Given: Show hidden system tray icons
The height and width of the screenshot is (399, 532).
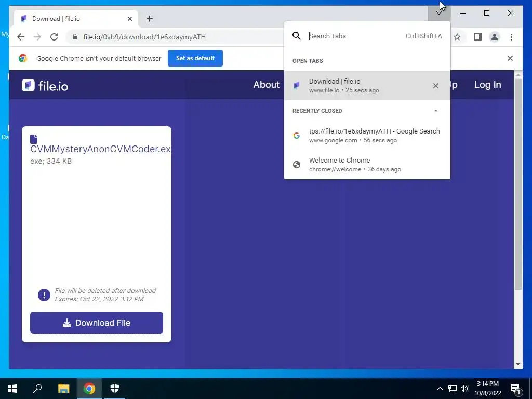Looking at the screenshot, I should coord(440,389).
